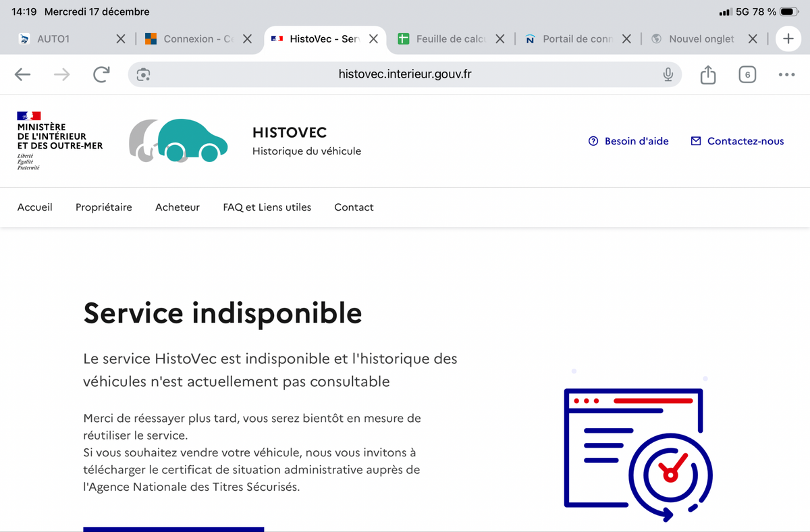Reload the HistoVec page
The image size is (810, 532).
101,74
